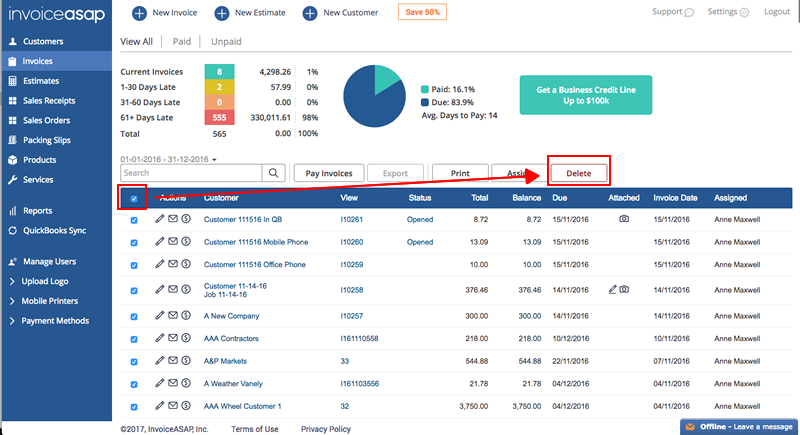Click the pencil edit icon for A&P Markets
Screen dimensions: 800x435
tap(160, 360)
